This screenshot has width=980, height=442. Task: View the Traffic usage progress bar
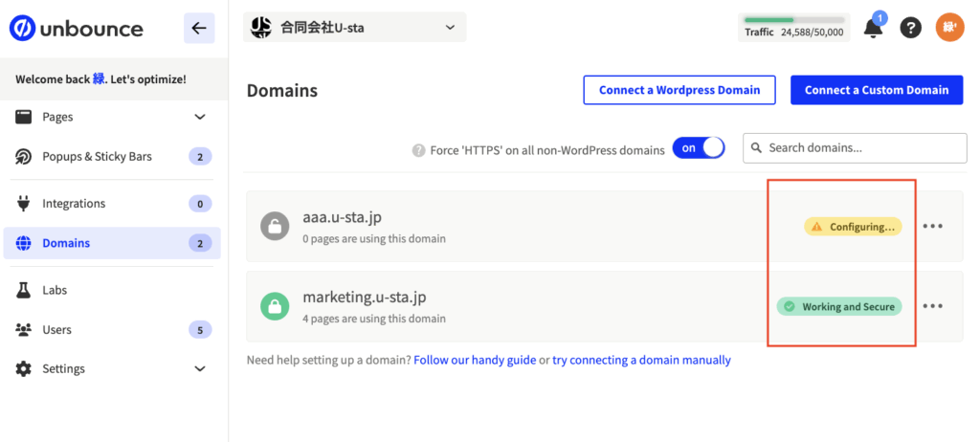[x=793, y=20]
